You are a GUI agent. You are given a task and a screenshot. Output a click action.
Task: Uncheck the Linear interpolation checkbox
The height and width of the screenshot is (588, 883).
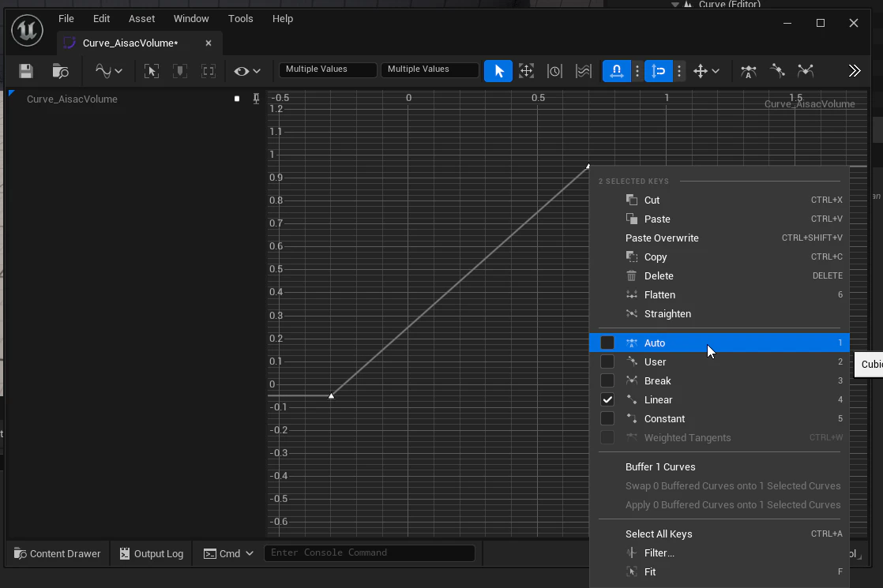coord(607,399)
